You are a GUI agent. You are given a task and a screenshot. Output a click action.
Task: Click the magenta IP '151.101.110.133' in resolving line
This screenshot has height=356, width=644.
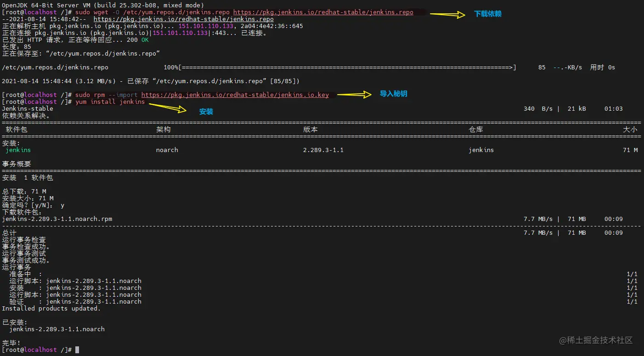click(x=206, y=26)
